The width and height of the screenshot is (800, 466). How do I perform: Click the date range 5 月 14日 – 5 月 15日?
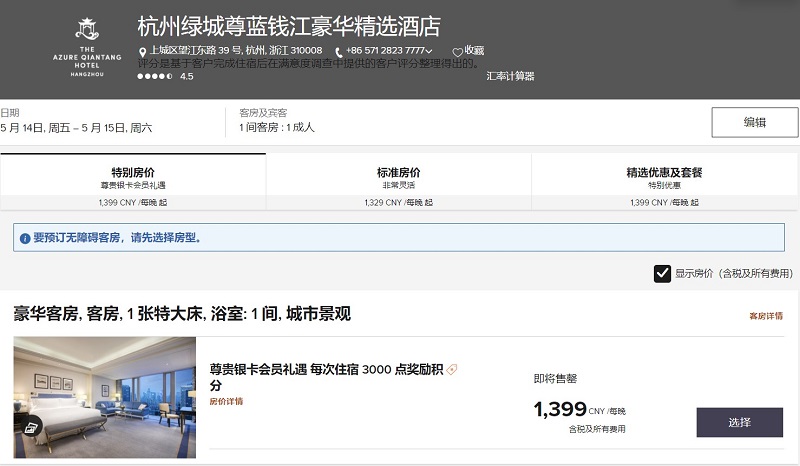click(x=76, y=128)
